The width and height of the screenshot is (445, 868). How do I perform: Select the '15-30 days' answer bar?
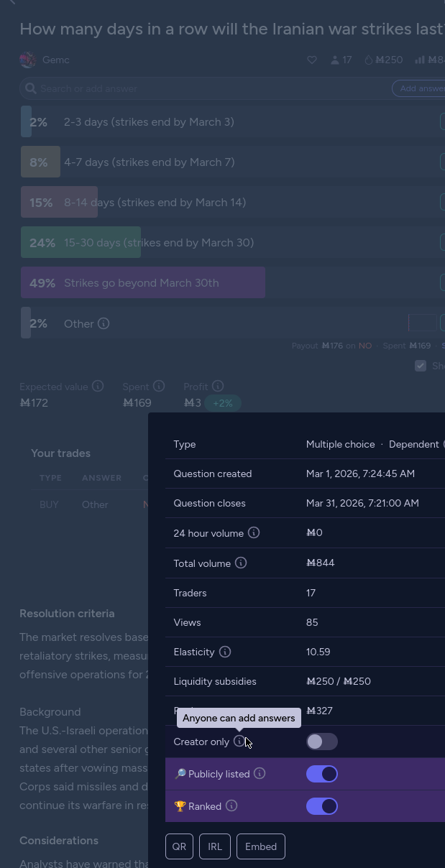[x=158, y=243]
